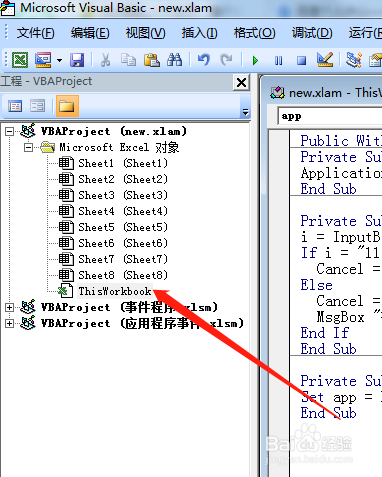Open the 文件(F) menu
This screenshot has height=477, width=382.
[x=35, y=33]
